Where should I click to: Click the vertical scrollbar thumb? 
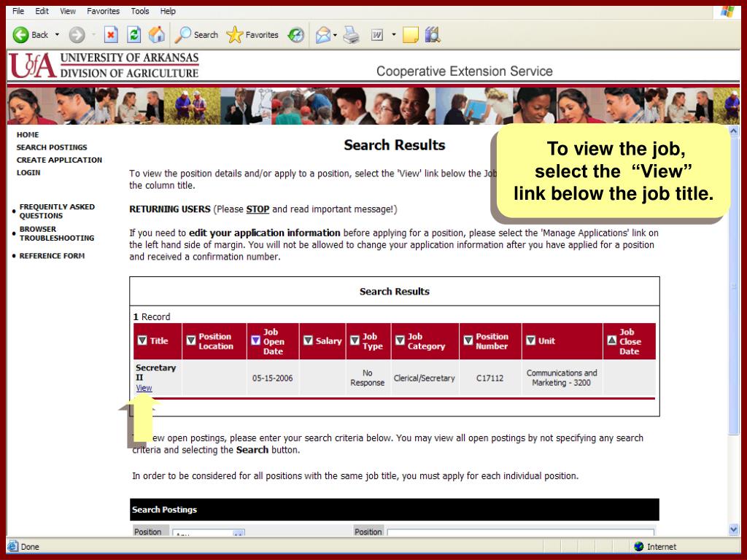(x=734, y=285)
